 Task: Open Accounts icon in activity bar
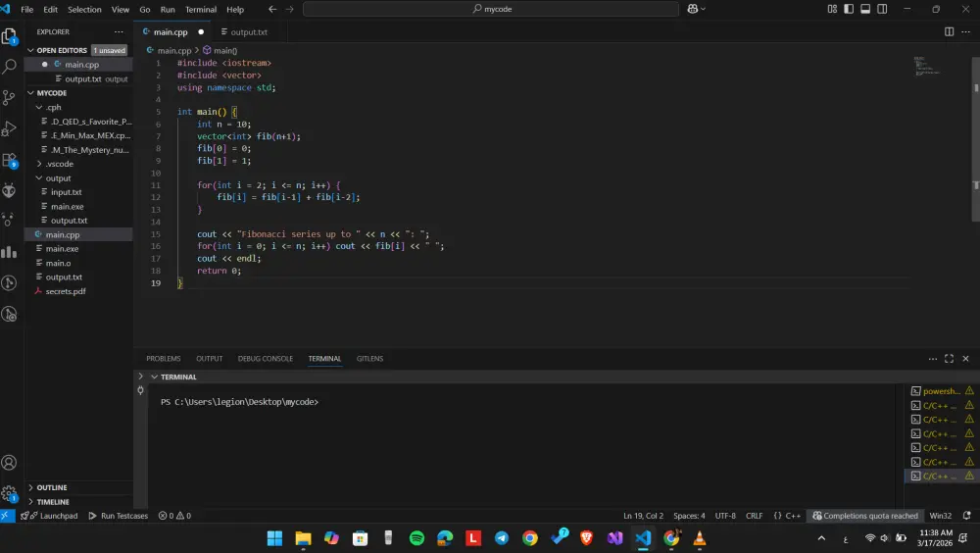coord(10,463)
